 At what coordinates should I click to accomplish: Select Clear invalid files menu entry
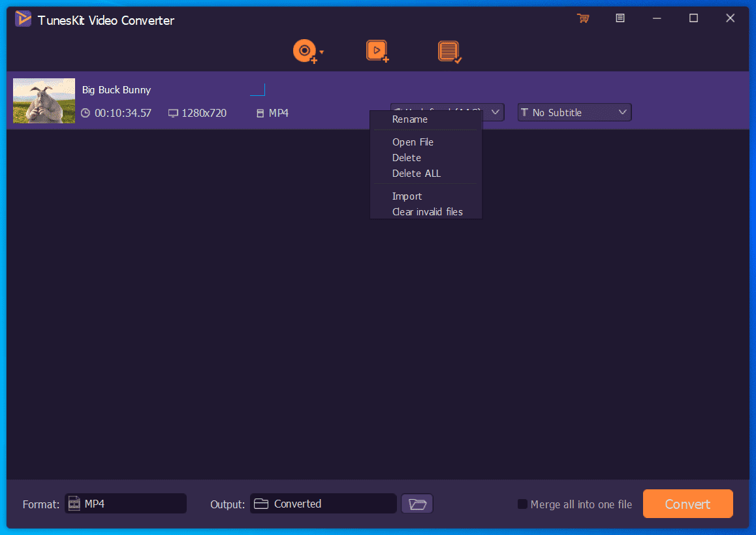click(x=426, y=211)
